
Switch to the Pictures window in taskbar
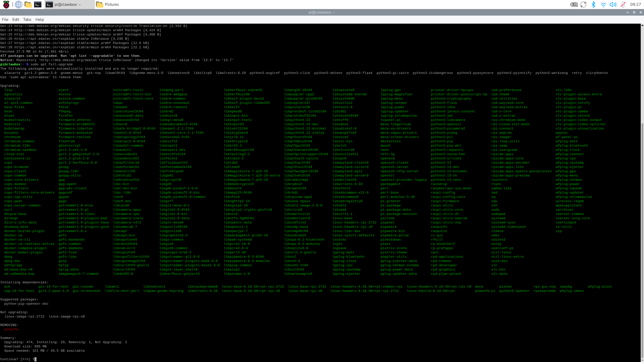pyautogui.click(x=107, y=4)
